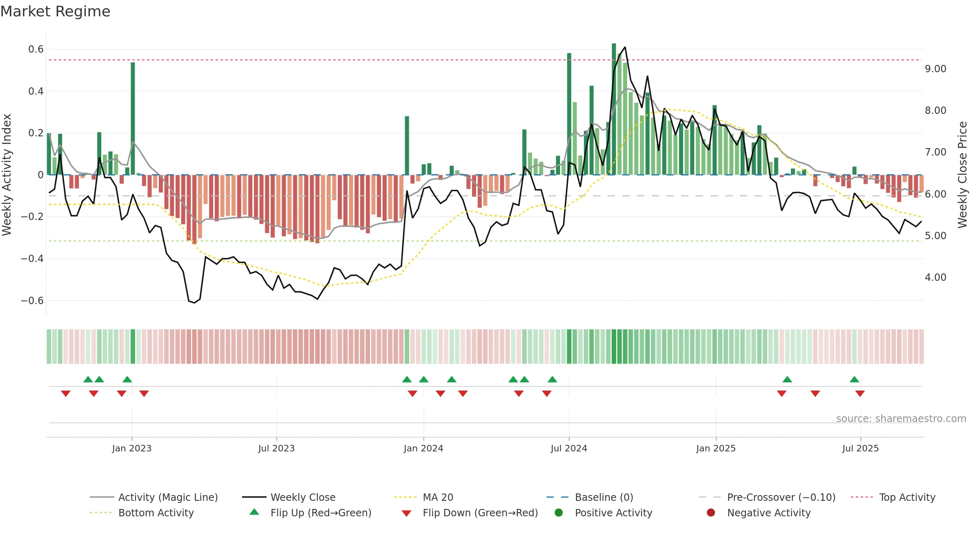Toggle Activity (Magic Line) in the legend
The height and width of the screenshot is (551, 980).
click(x=154, y=497)
